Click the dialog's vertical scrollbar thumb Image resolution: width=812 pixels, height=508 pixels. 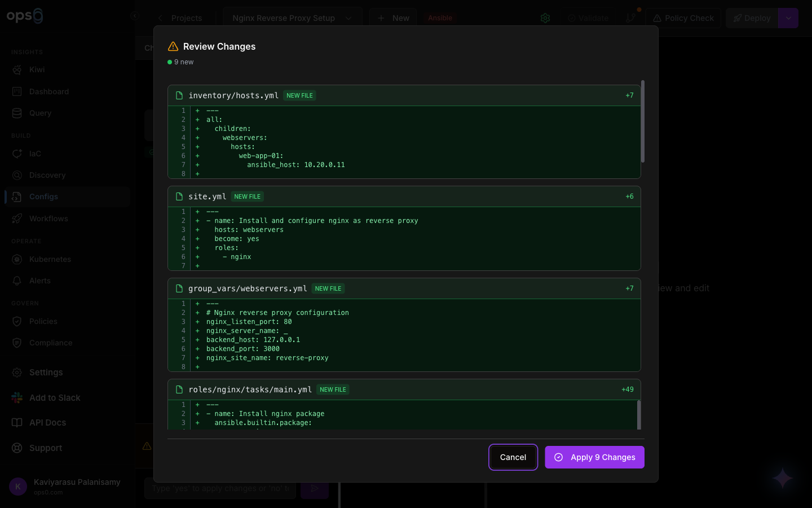click(x=642, y=121)
